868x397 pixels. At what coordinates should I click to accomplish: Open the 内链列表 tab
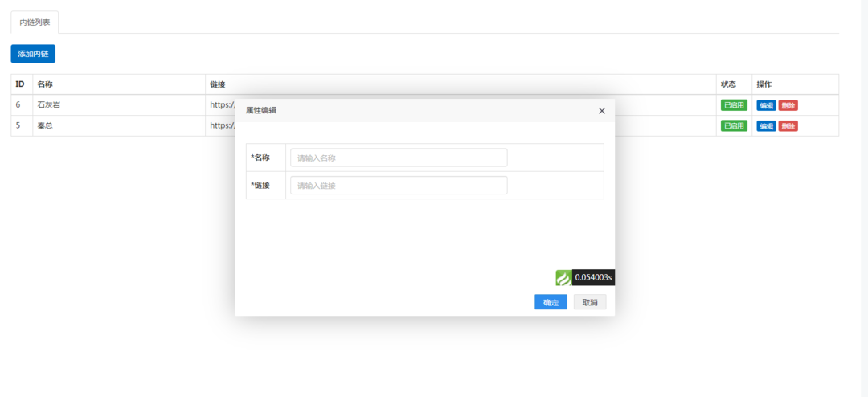(35, 23)
